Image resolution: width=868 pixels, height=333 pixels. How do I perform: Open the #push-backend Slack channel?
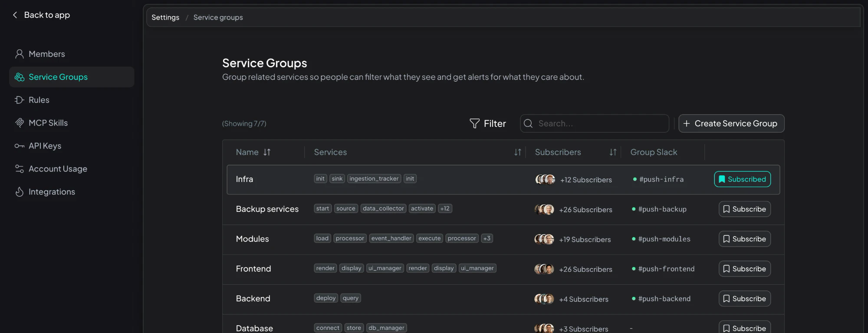tap(664, 299)
